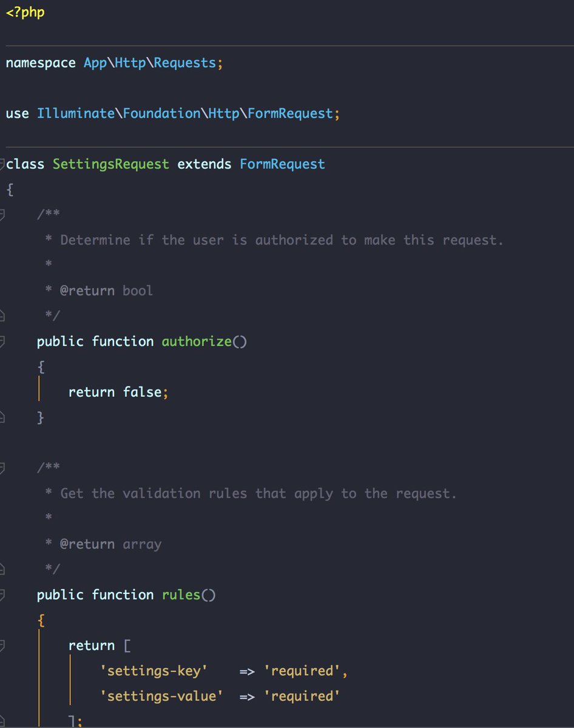Viewport: 574px width, 728px height.
Task: Place cursor on the word false
Action: click(146, 392)
